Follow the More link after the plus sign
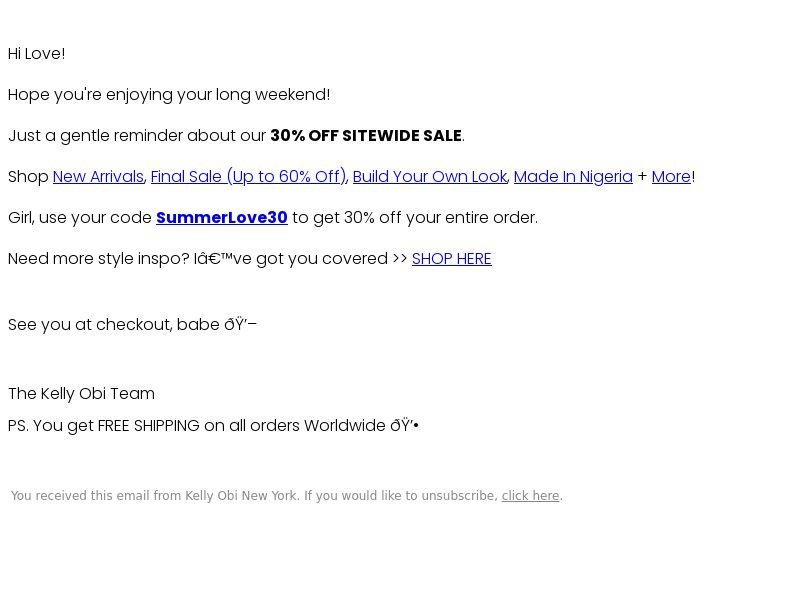 [x=671, y=177]
